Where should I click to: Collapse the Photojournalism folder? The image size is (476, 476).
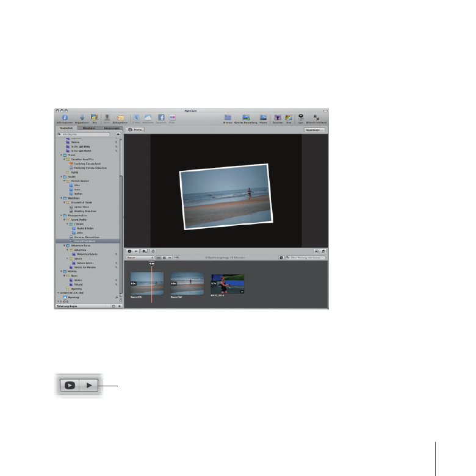[61, 215]
